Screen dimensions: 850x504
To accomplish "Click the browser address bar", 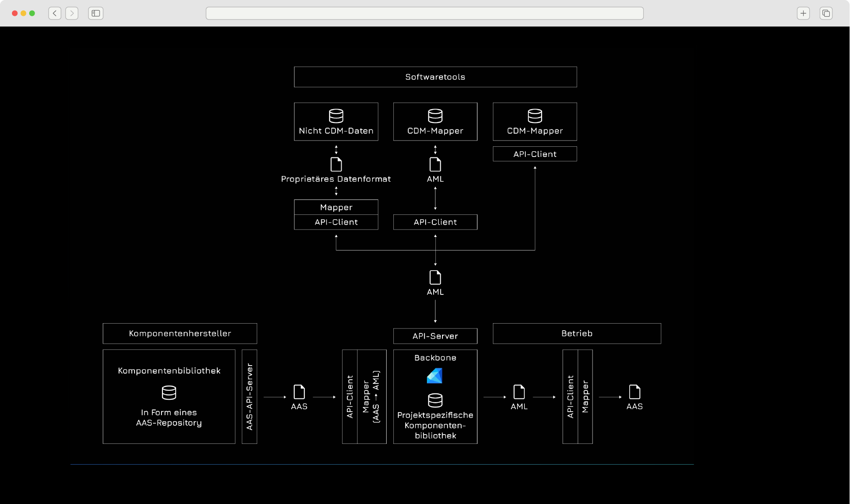I will click(424, 13).
